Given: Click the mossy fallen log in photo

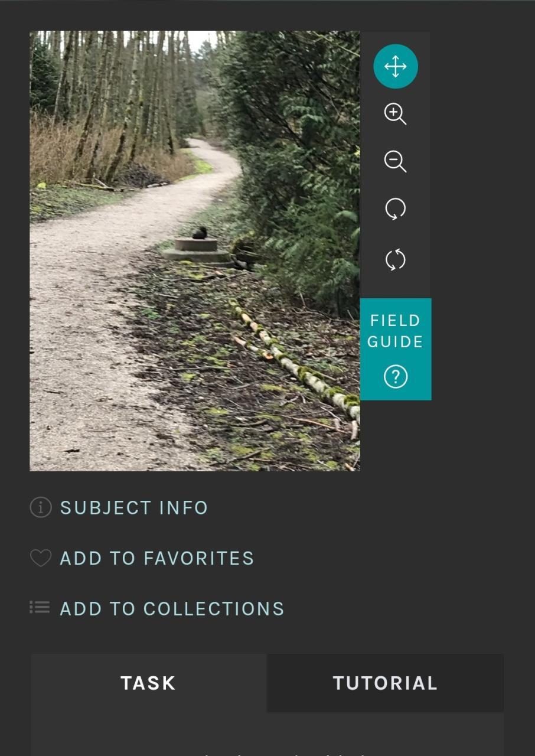Looking at the screenshot, I should point(295,360).
